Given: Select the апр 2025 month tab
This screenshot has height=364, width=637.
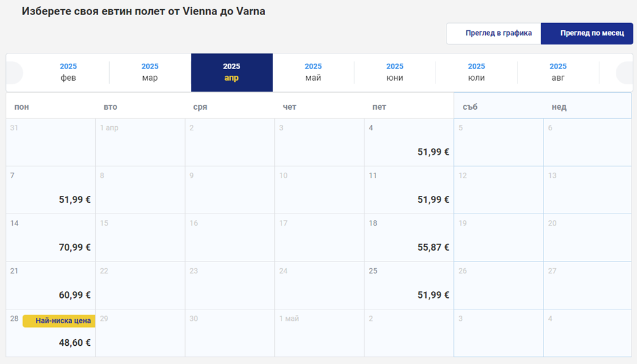Looking at the screenshot, I should [232, 72].
